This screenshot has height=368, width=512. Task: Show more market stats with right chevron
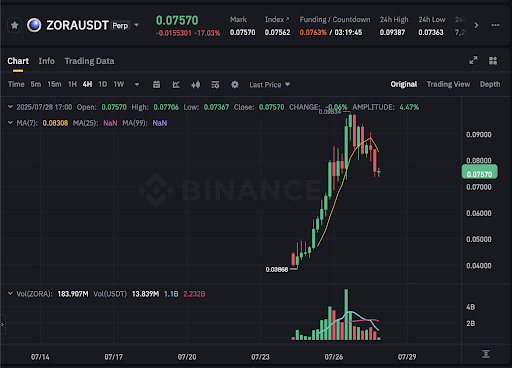[476, 25]
